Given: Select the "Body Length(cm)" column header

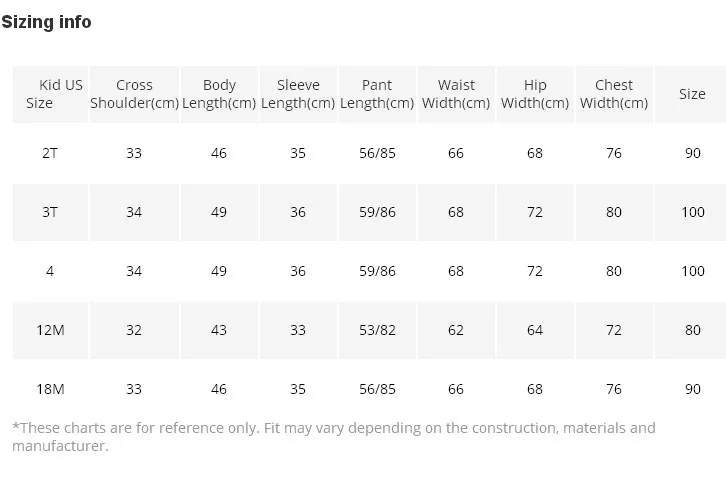Looking at the screenshot, I should (219, 94).
